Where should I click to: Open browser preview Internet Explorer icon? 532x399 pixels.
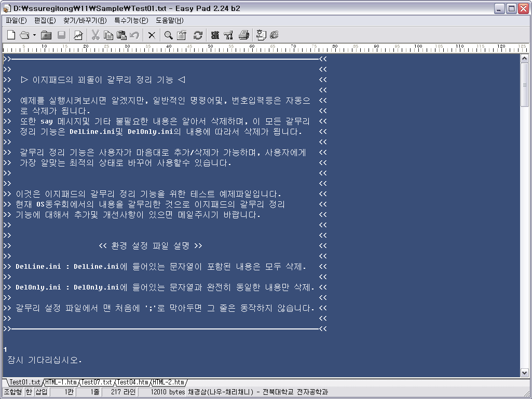click(x=274, y=35)
